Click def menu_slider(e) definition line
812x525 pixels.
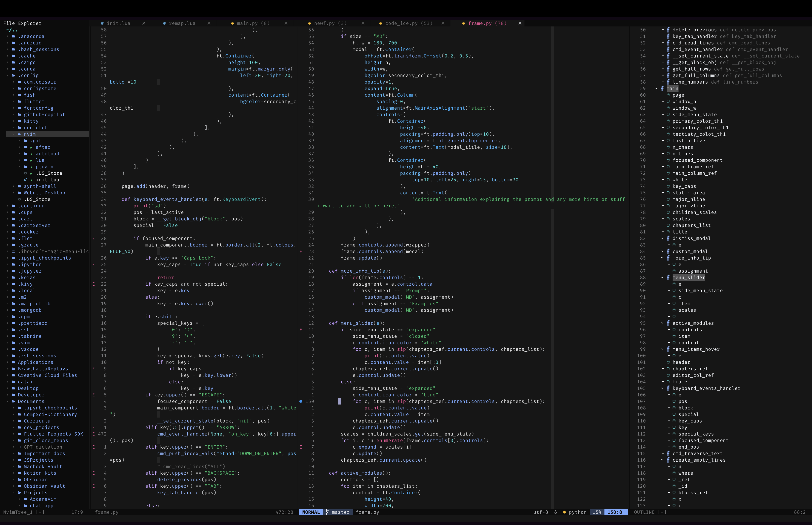click(x=357, y=323)
